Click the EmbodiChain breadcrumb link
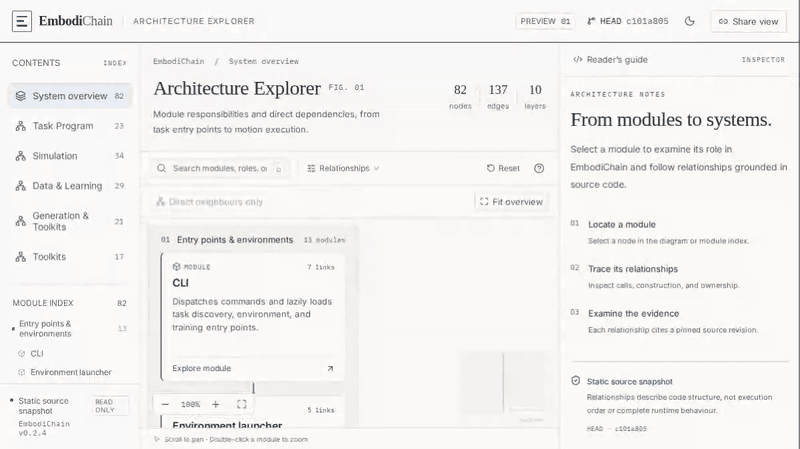Viewport: 800px width, 449px height. tap(179, 61)
